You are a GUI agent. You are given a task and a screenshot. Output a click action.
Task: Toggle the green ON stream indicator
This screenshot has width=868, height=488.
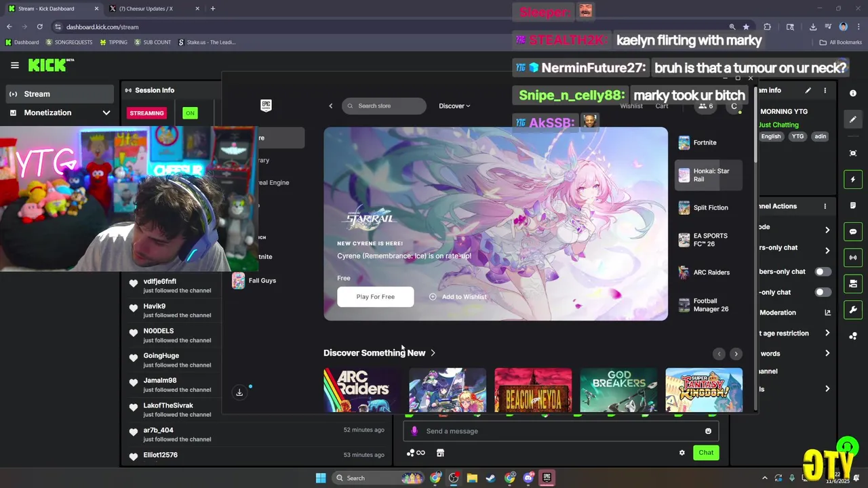tap(190, 113)
